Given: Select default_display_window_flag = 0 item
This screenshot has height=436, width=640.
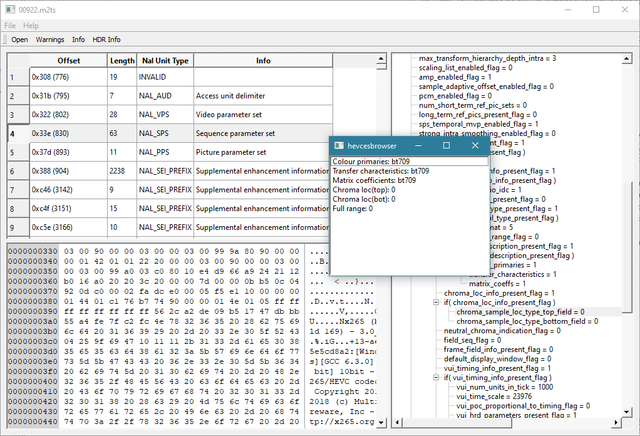Looking at the screenshot, I should point(498,359).
